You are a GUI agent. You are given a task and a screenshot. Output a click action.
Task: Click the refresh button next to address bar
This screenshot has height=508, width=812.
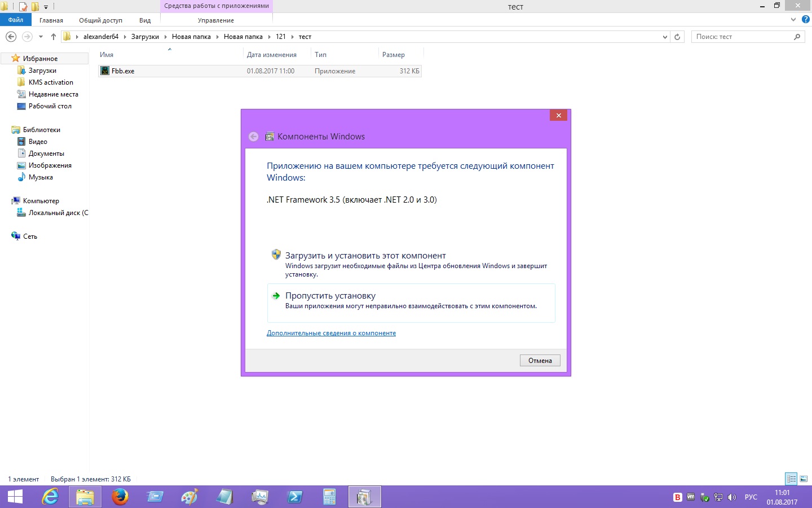[x=677, y=37]
